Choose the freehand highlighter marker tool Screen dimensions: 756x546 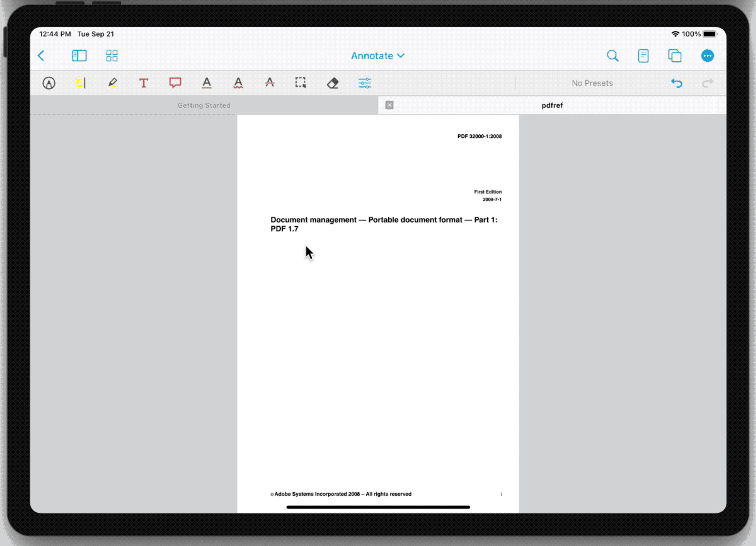[x=112, y=83]
